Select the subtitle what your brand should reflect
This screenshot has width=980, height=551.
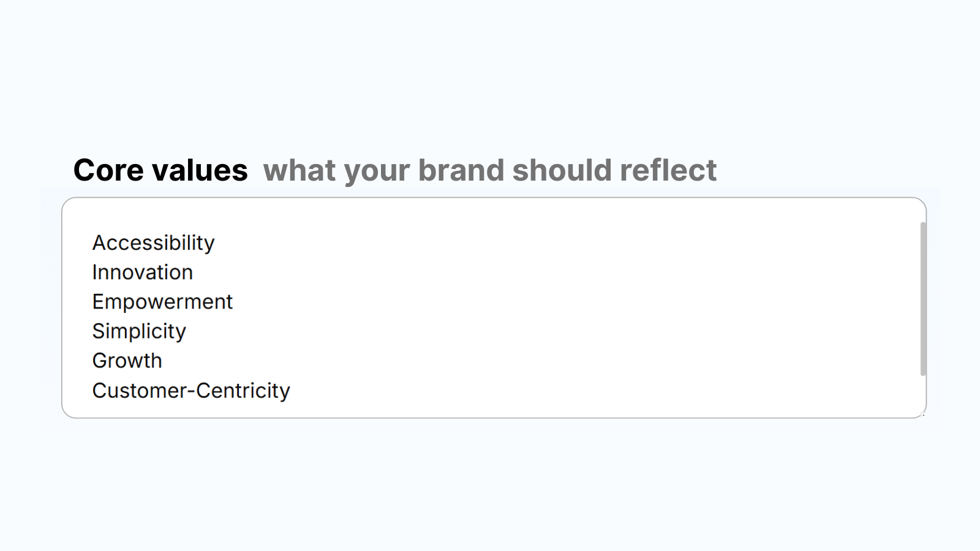coord(490,170)
